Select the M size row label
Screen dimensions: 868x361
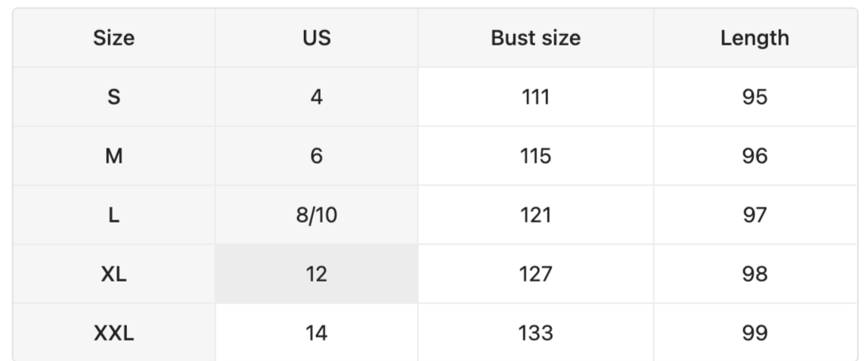click(x=113, y=157)
